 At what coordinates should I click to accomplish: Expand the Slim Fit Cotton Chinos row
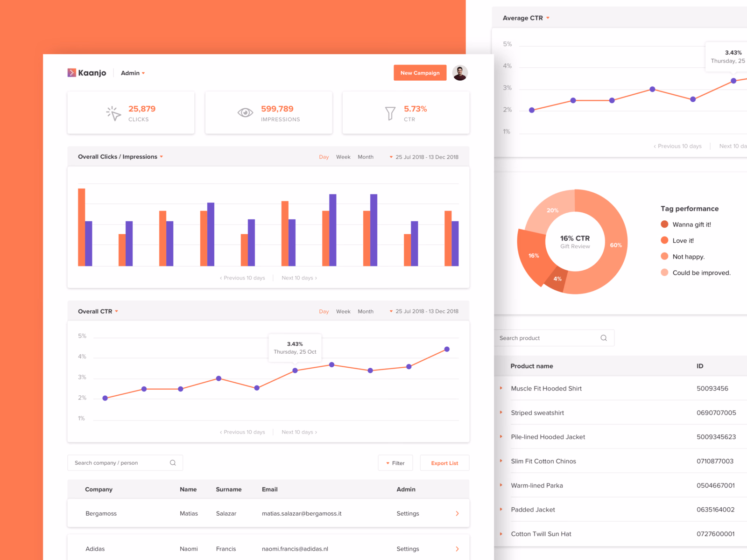pos(501,461)
